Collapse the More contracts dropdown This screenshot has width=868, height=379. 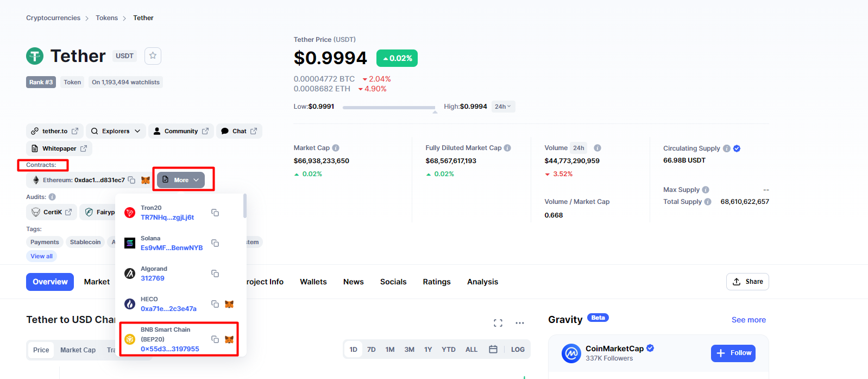[181, 180]
